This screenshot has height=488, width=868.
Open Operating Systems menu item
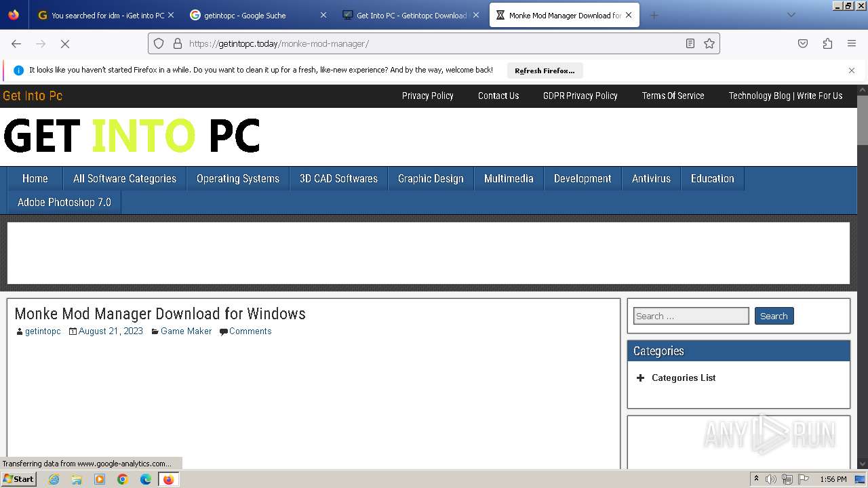(x=238, y=178)
